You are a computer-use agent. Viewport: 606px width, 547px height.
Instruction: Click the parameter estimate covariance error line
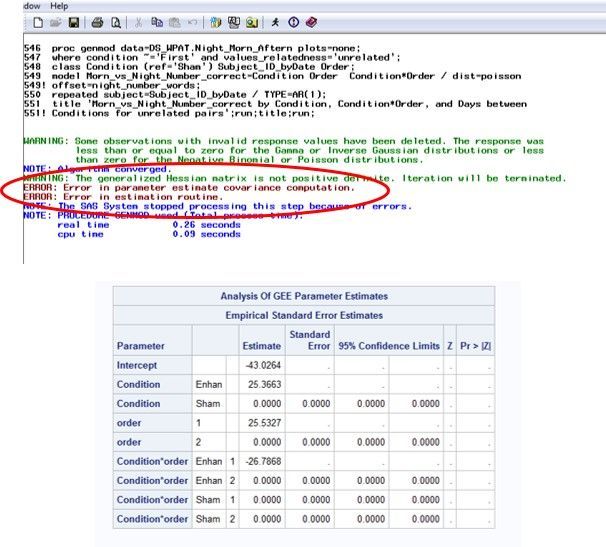coord(188,187)
